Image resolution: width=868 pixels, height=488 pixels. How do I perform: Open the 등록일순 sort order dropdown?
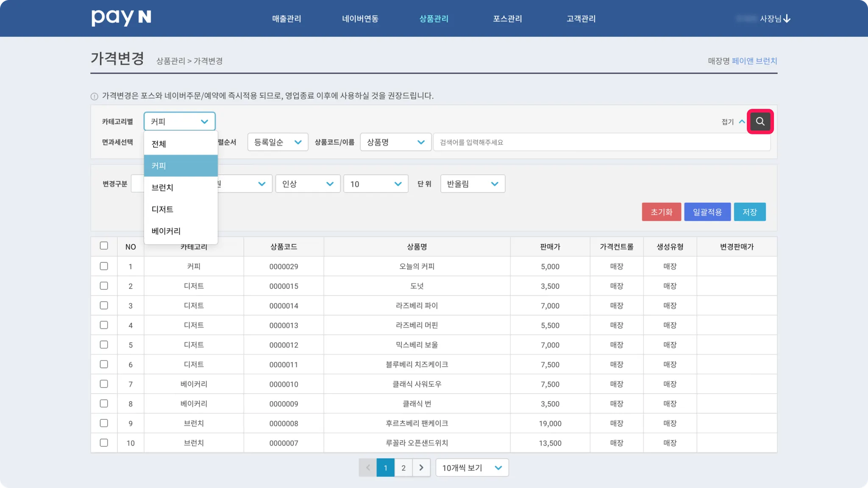point(278,142)
